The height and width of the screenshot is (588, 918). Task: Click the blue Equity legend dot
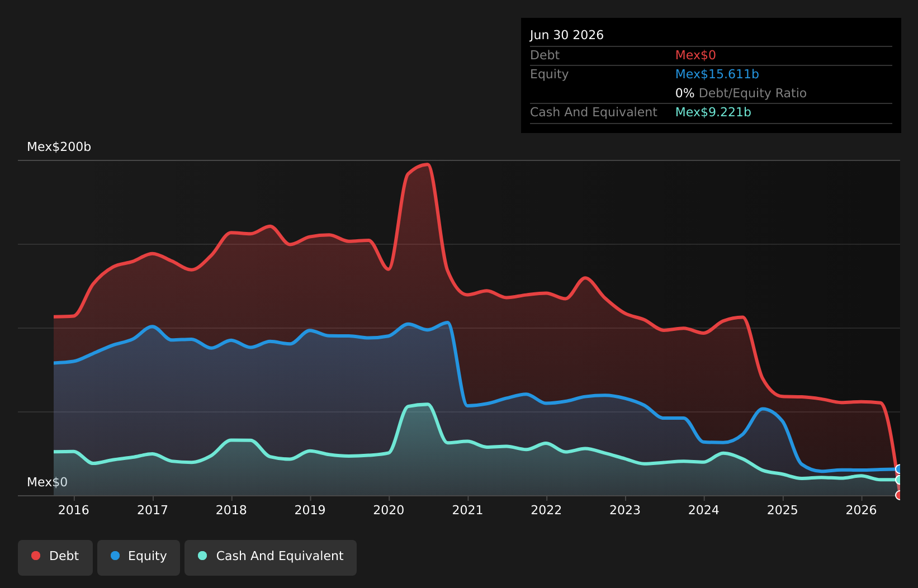pyautogui.click(x=115, y=556)
